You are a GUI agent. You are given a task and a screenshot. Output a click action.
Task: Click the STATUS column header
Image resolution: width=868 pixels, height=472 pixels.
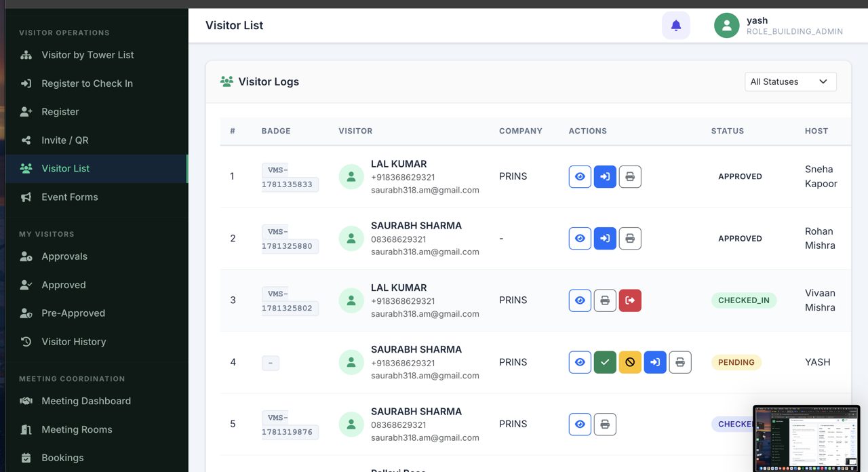(x=728, y=131)
